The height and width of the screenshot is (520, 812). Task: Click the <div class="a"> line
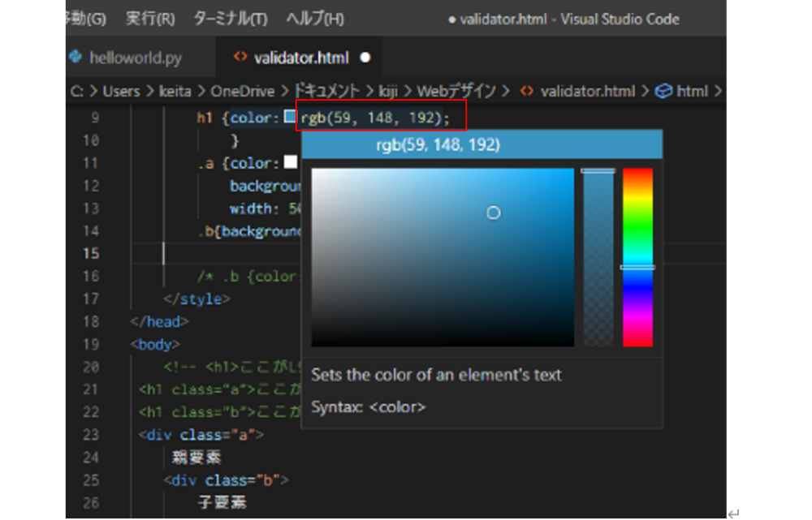pyautogui.click(x=201, y=435)
